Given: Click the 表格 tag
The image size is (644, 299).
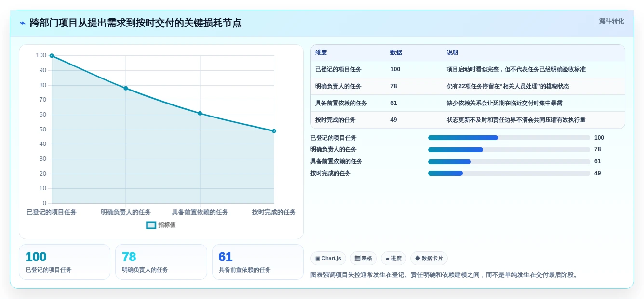Looking at the screenshot, I should [363, 258].
